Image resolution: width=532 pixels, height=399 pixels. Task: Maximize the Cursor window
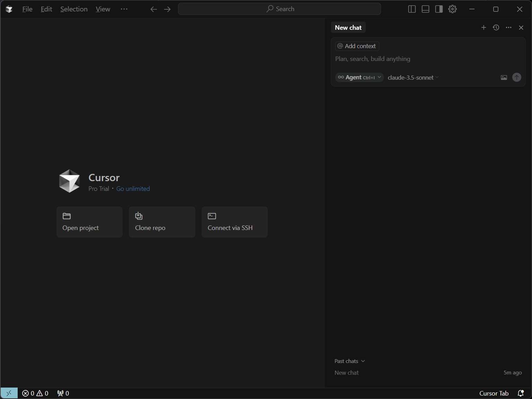coord(496,9)
